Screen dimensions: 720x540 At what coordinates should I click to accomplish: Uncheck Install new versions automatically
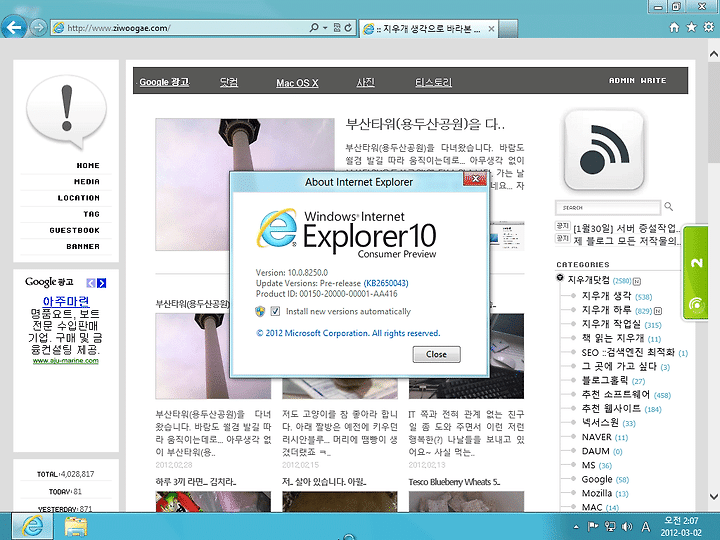275,311
